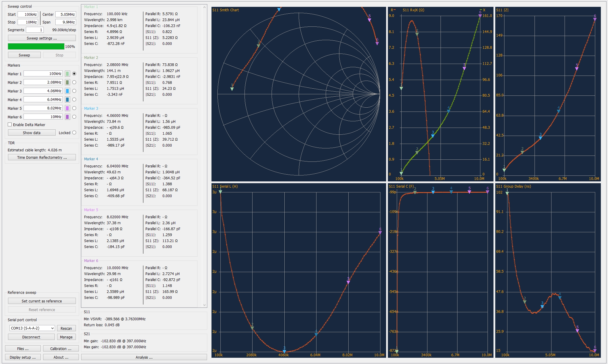Screen dimensions: 608x364
Task: Open the Calibration dialog
Action: 61,349
